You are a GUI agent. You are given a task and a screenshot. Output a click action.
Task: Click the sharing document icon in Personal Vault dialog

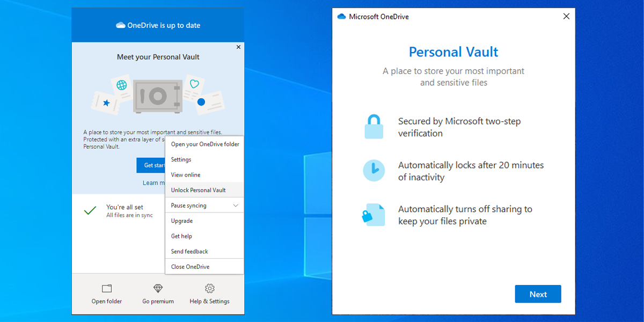(374, 214)
